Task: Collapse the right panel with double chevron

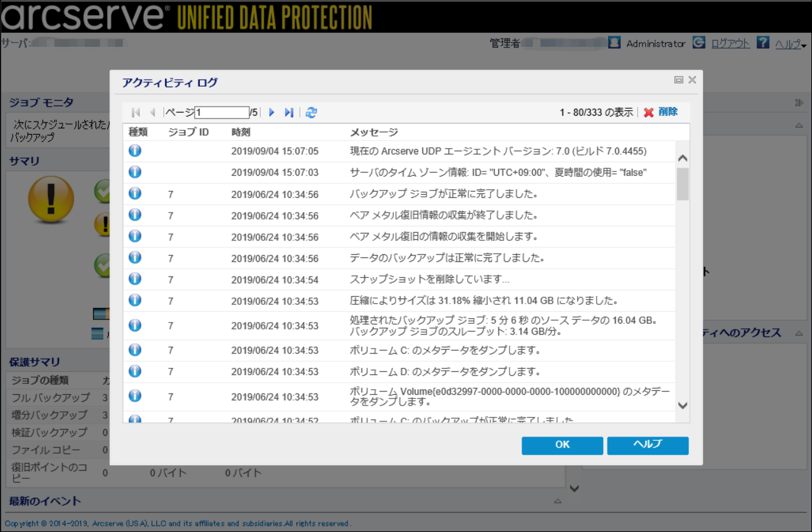Action: [799, 102]
